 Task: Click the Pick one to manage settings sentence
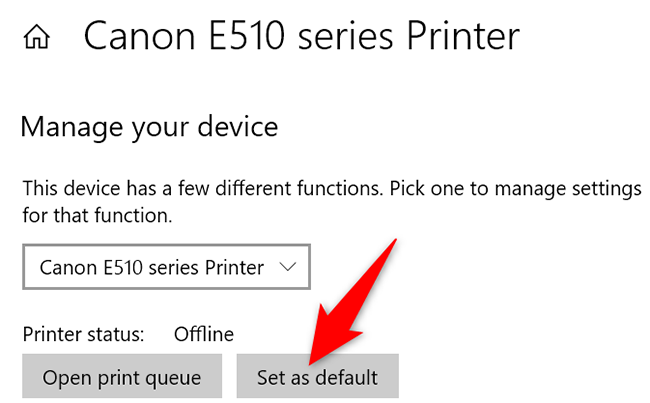(x=530, y=188)
